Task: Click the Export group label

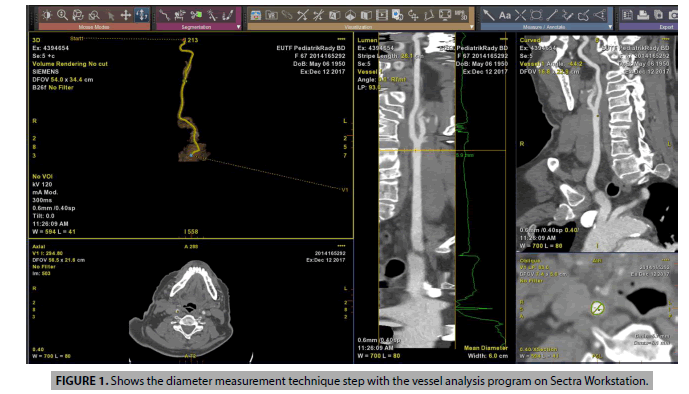Action: pyautogui.click(x=666, y=27)
